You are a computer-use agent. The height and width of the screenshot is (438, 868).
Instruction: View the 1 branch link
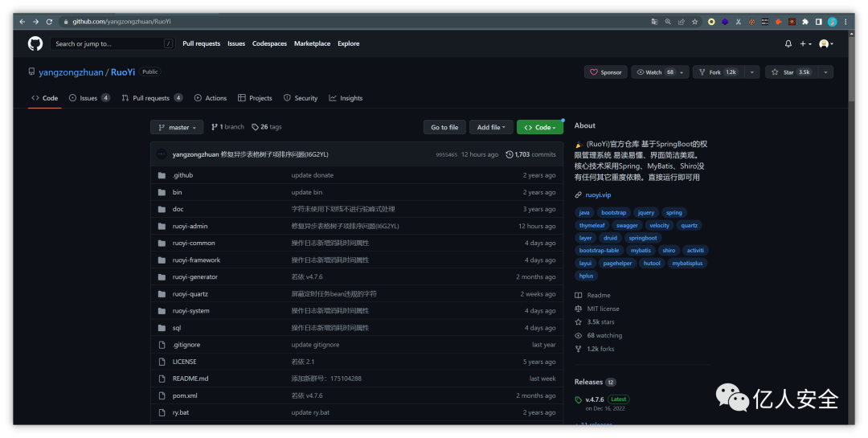pos(227,127)
